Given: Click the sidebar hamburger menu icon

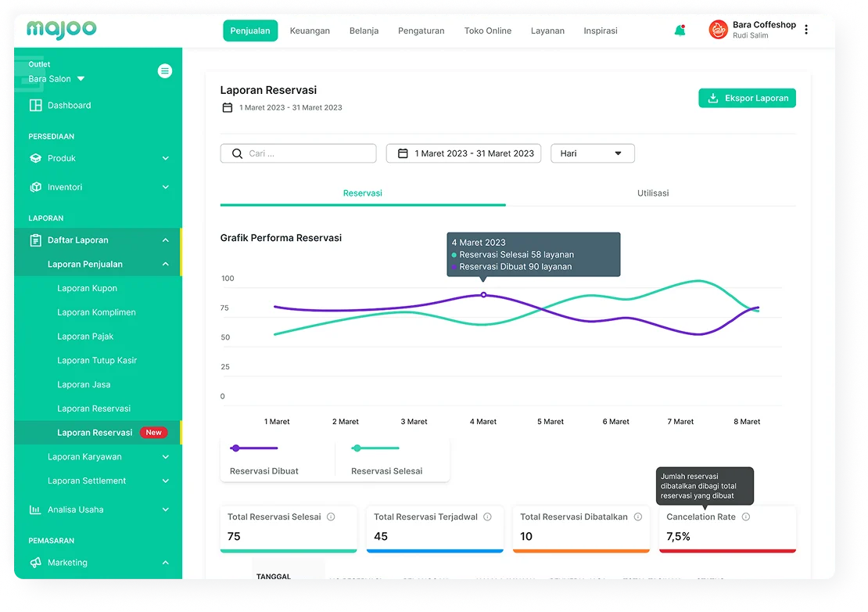Looking at the screenshot, I should 164,71.
